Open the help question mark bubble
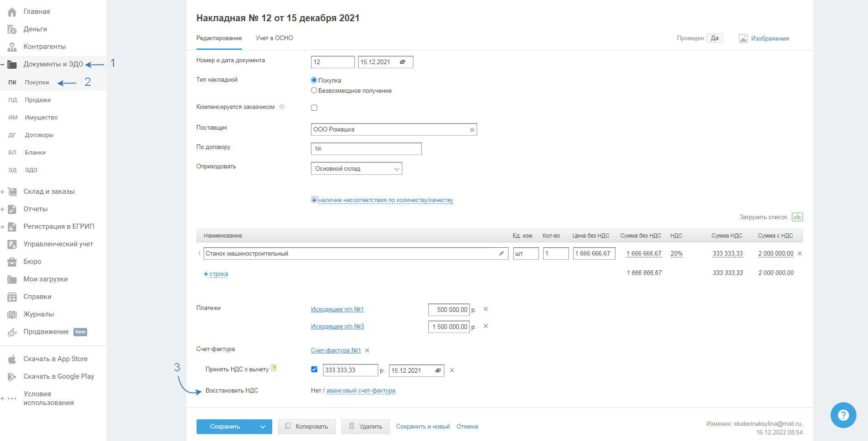868x441 pixels. 843,415
